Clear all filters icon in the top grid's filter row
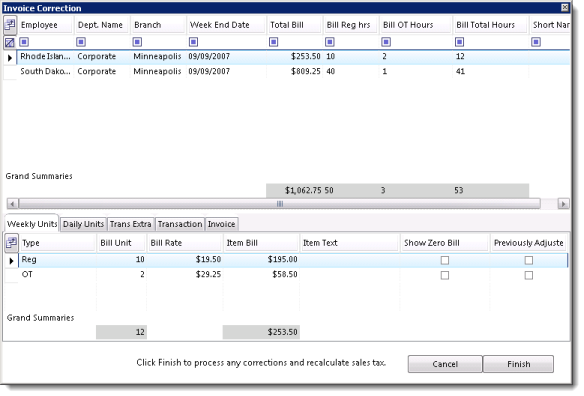The height and width of the screenshot is (396, 584). tap(10, 42)
